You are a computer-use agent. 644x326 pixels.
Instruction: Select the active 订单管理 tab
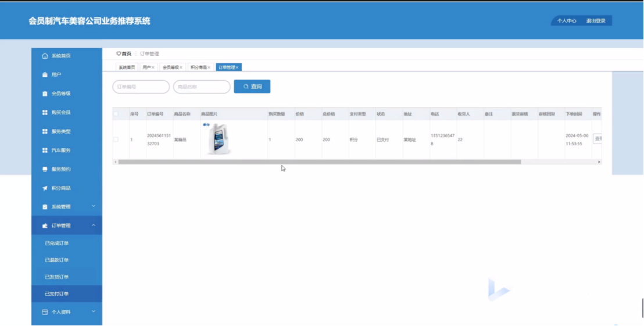[x=229, y=67]
